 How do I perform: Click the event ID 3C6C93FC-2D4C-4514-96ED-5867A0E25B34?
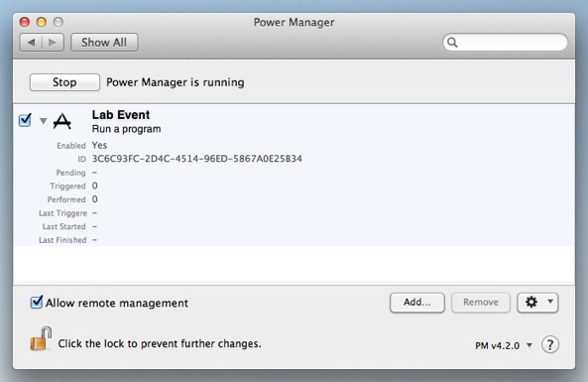[x=197, y=159]
